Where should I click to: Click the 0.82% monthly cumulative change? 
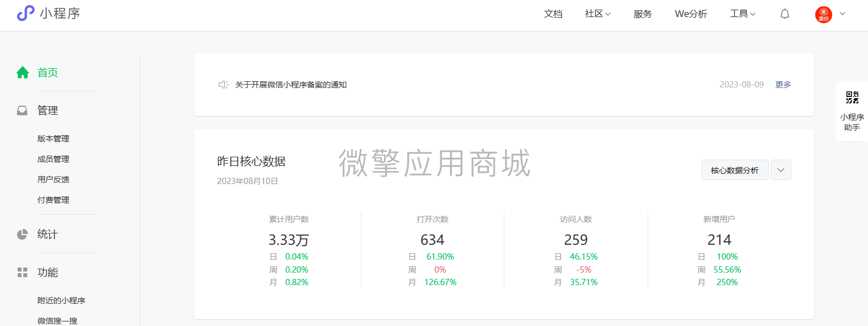click(x=297, y=282)
